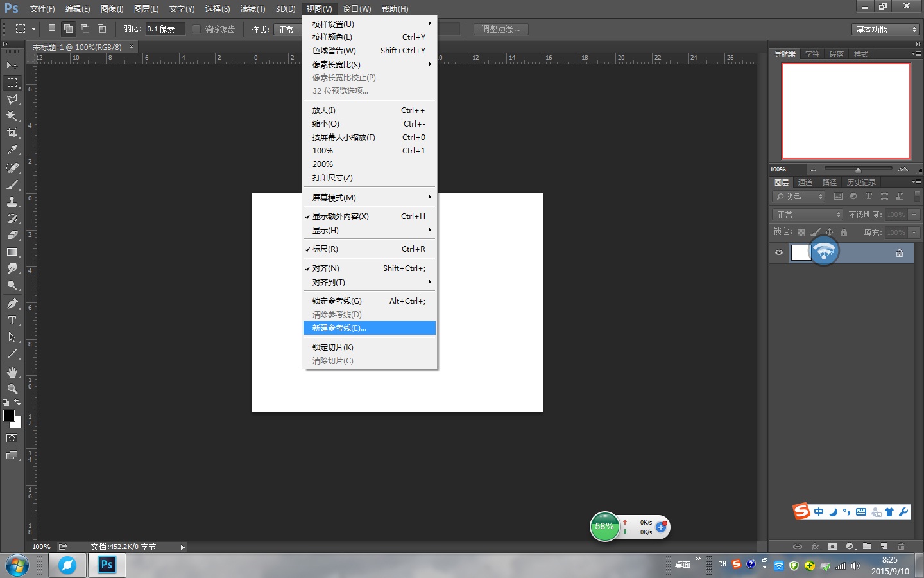Open the 基本功能 workspace dropdown
This screenshot has height=578, width=924.
tap(886, 30)
